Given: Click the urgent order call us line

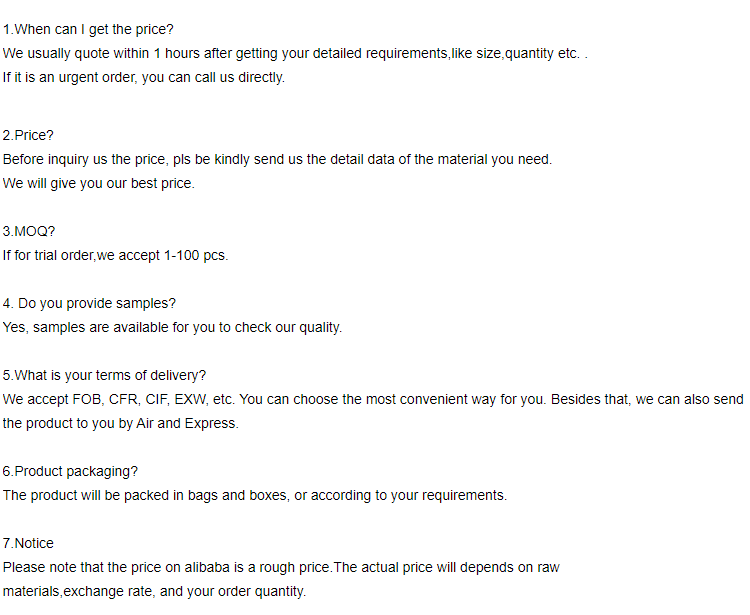Looking at the screenshot, I should click(144, 77).
